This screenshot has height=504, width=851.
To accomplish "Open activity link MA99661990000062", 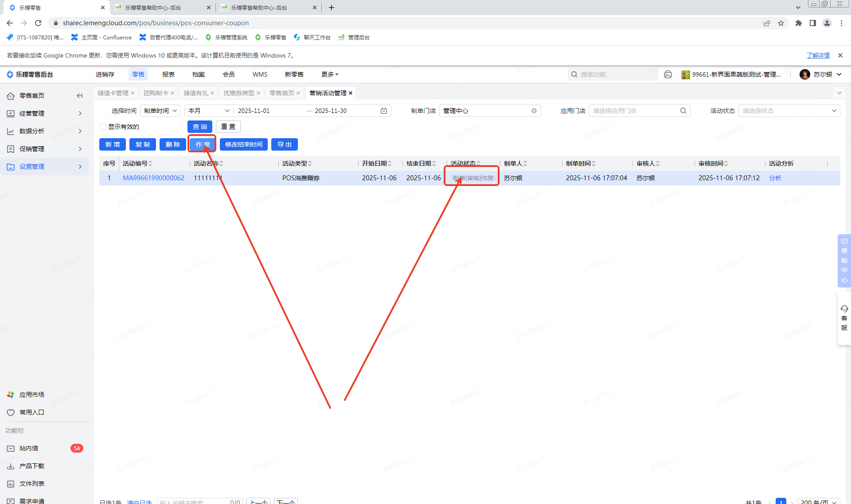I will click(153, 178).
